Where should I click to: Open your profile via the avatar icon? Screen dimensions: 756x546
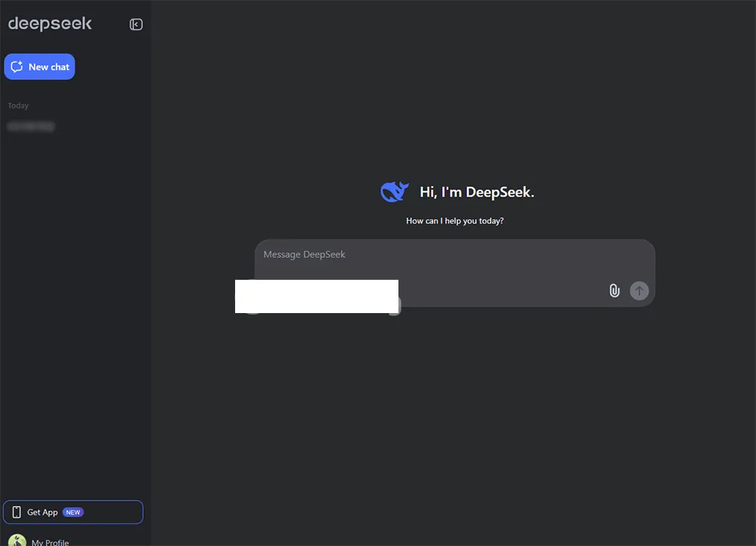coord(17,541)
